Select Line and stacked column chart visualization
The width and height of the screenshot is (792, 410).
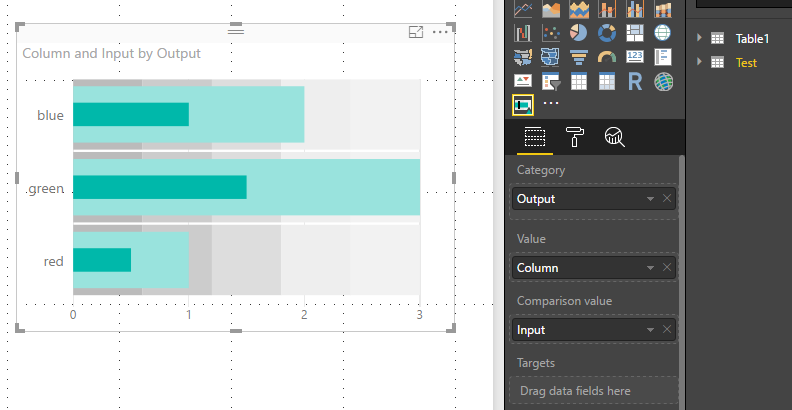click(607, 9)
